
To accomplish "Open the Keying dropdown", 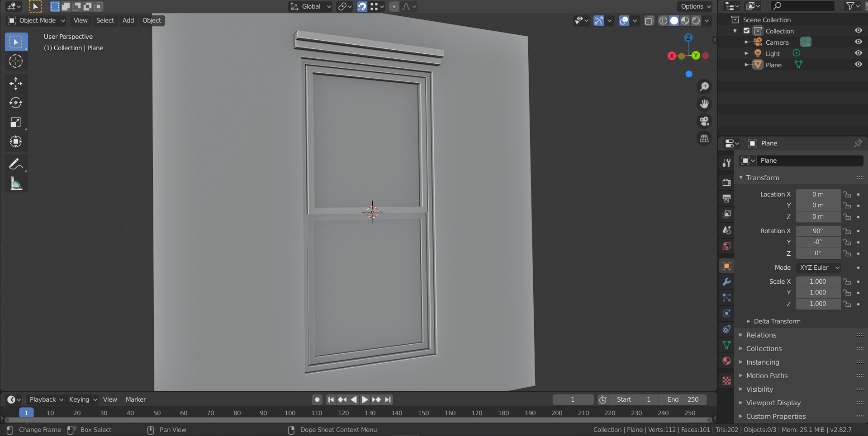I will 83,399.
